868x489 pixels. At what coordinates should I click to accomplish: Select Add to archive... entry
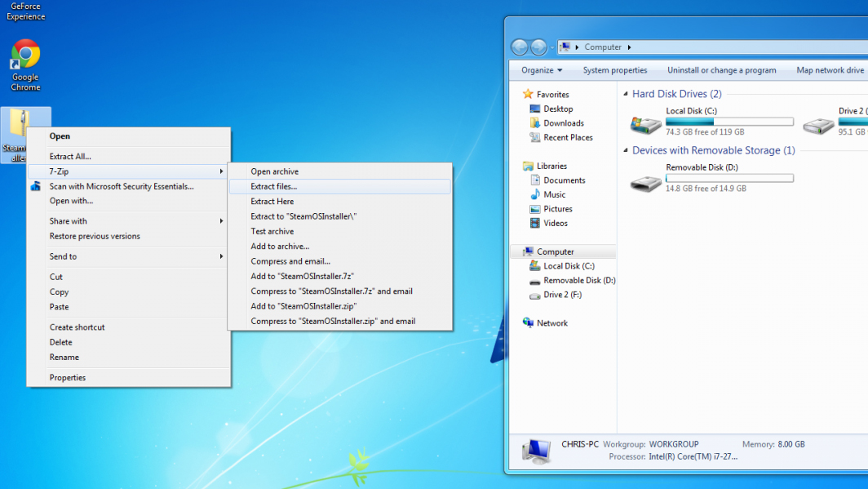click(x=340, y=247)
